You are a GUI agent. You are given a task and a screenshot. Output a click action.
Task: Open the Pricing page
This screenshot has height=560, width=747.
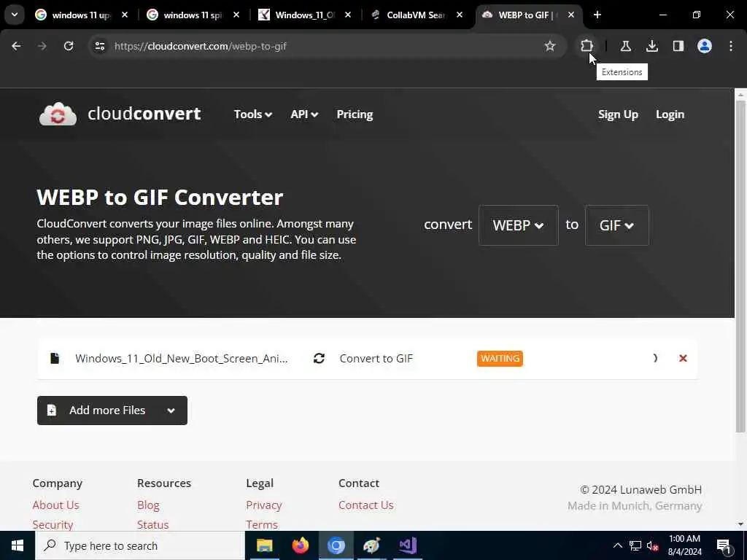[355, 114]
